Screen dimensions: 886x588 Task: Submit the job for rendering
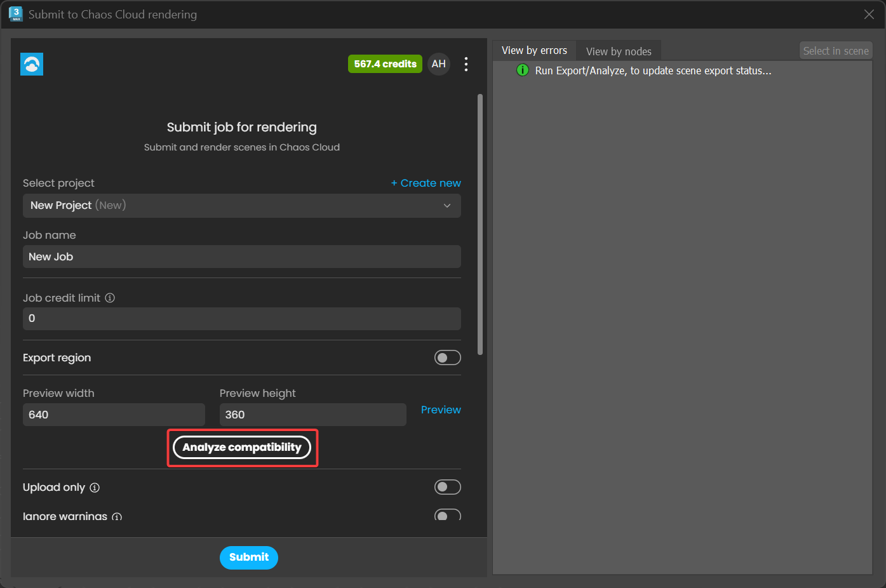pos(248,558)
